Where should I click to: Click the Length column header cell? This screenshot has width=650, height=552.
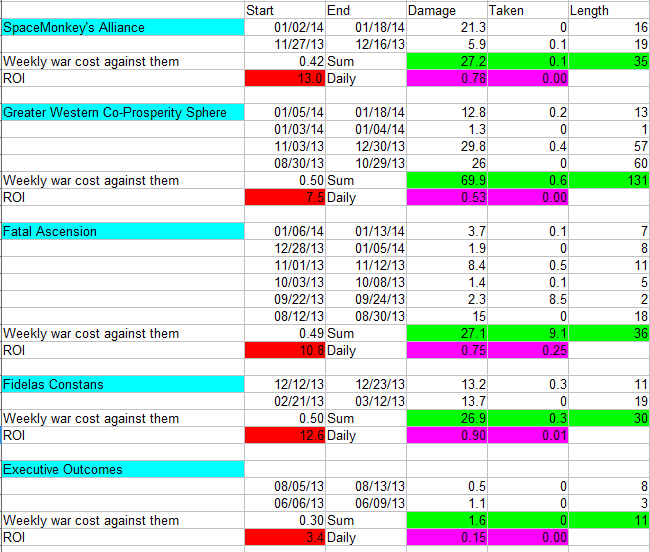pos(609,10)
